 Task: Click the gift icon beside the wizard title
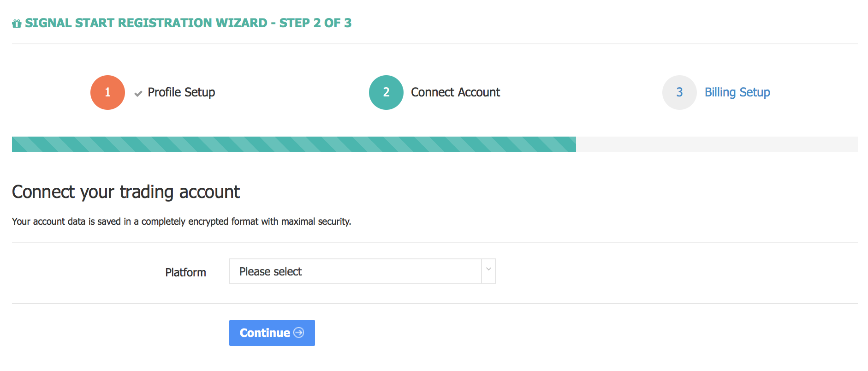click(x=17, y=24)
